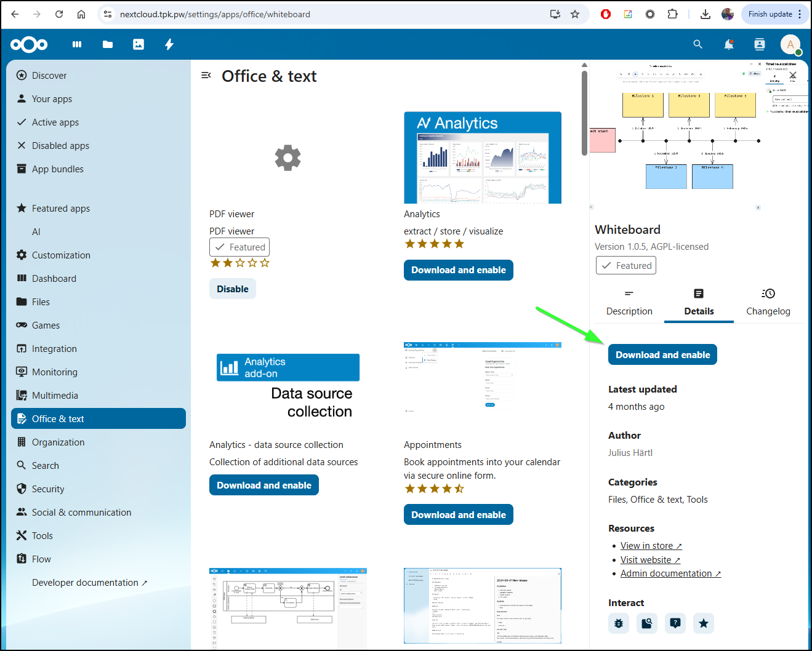Select Discover in the sidebar
The image size is (812, 651).
click(98, 76)
